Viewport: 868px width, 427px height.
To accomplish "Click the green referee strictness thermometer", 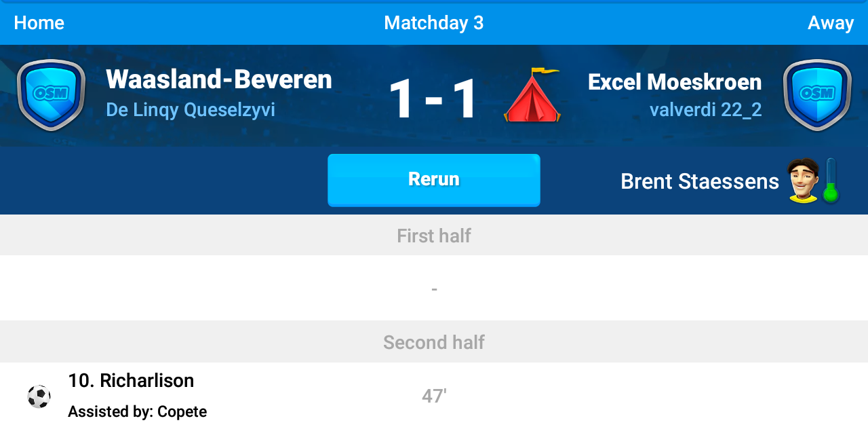I will (831, 181).
